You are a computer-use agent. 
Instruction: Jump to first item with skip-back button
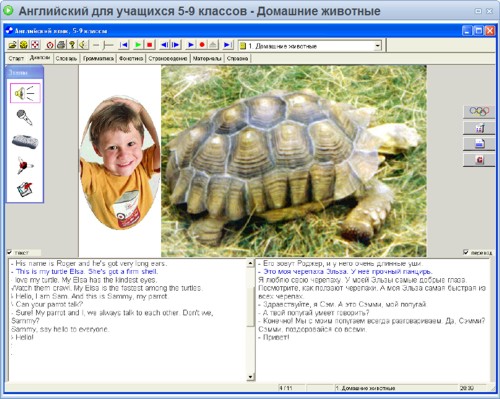point(124,45)
